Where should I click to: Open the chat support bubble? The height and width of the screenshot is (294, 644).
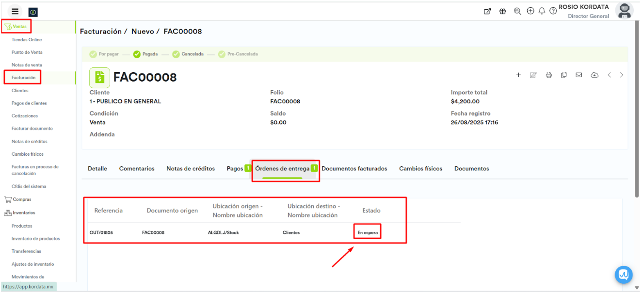click(623, 275)
